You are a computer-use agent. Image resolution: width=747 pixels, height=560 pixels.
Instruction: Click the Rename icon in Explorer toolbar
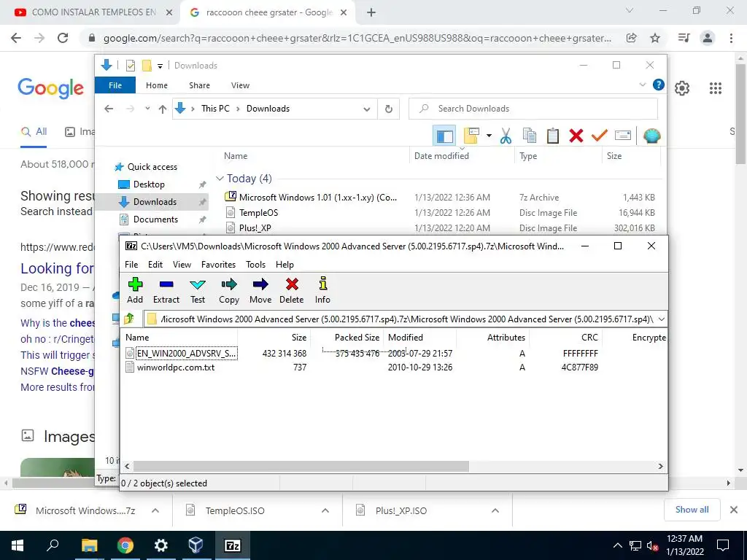click(x=623, y=136)
